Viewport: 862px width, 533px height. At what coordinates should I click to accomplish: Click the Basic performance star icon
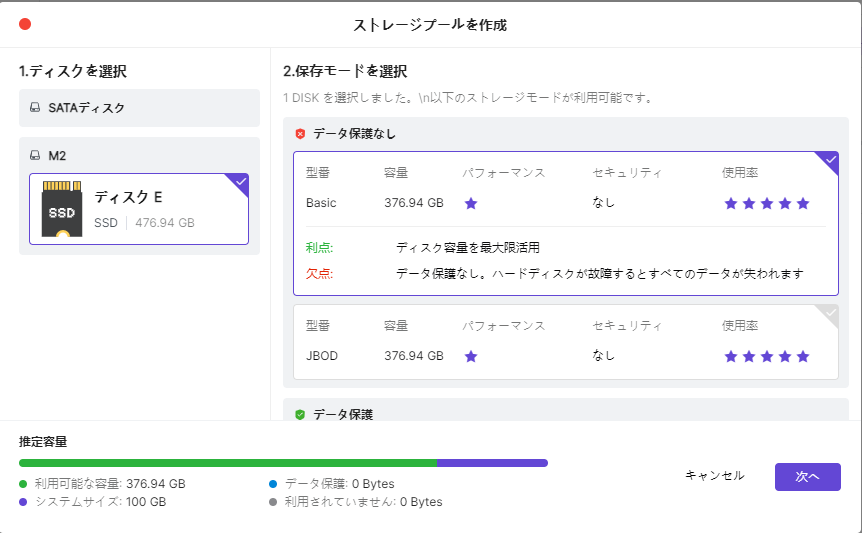point(471,203)
